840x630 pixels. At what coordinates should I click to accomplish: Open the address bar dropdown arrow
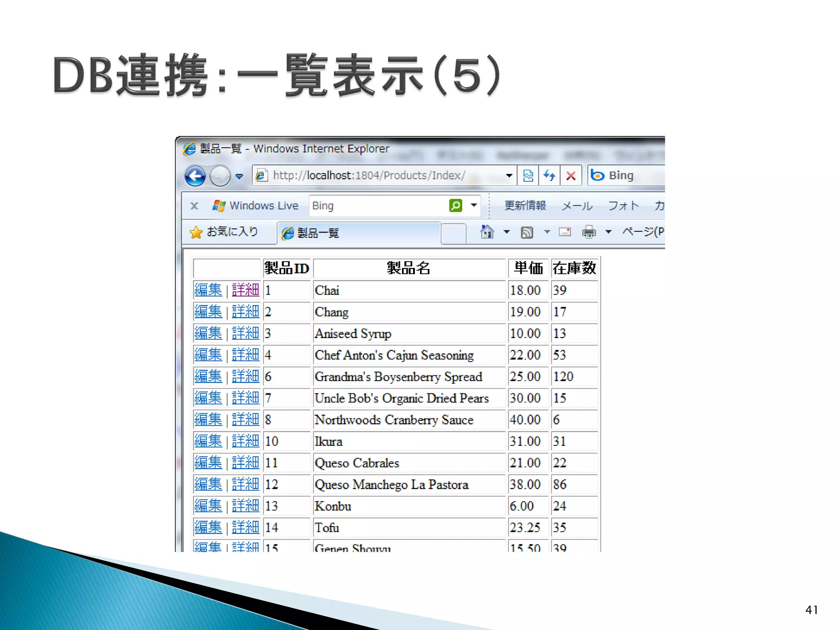pyautogui.click(x=509, y=176)
